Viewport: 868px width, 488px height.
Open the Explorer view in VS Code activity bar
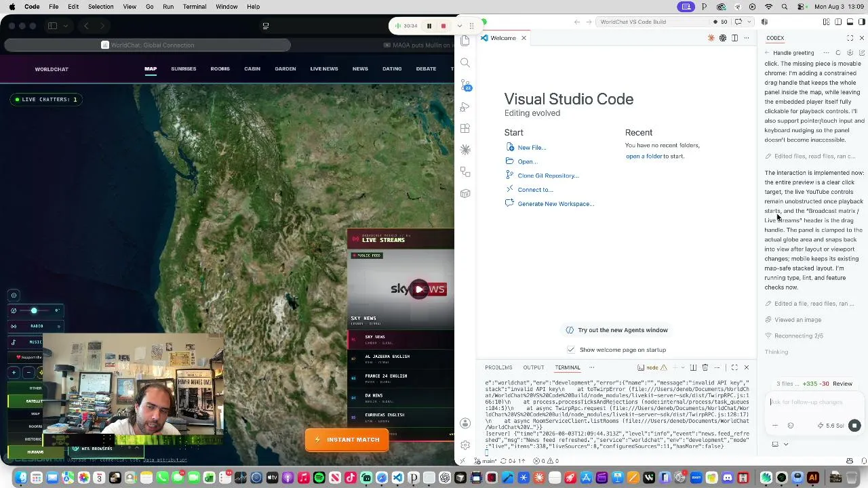[465, 41]
